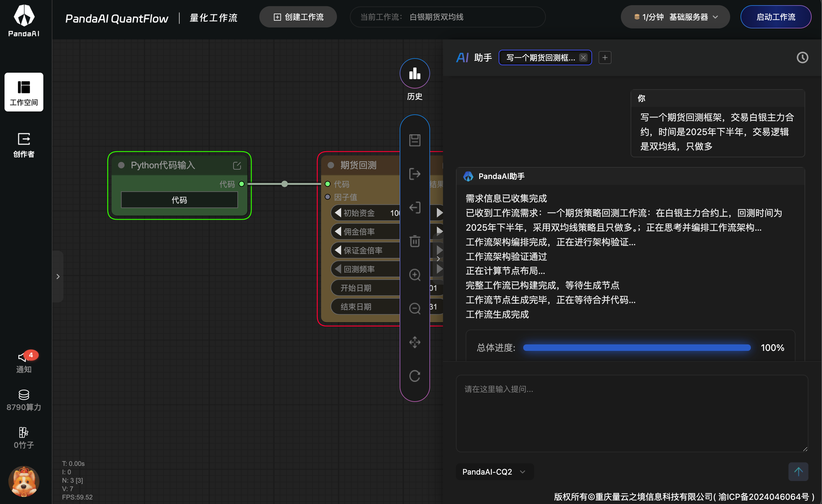Zoom in on the canvas
The image size is (822, 504).
coord(415,275)
